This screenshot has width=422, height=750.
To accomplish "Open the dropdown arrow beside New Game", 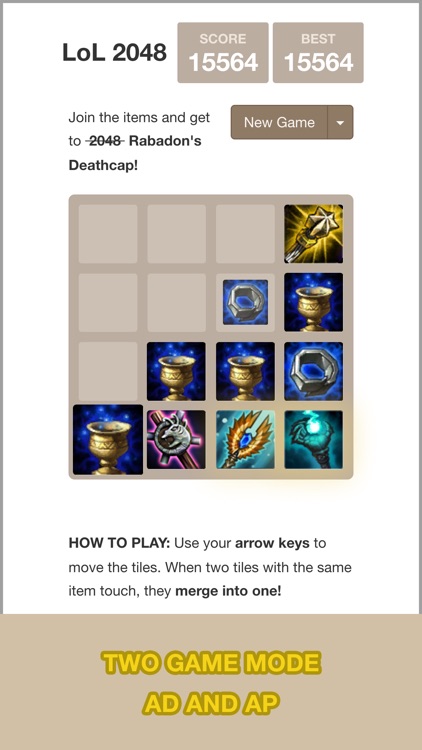I will [x=340, y=122].
